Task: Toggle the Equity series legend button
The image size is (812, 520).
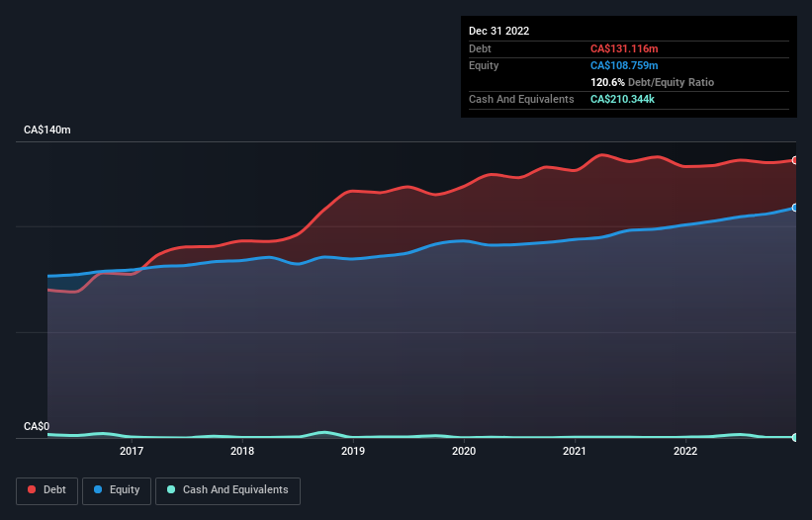Action: click(x=117, y=490)
